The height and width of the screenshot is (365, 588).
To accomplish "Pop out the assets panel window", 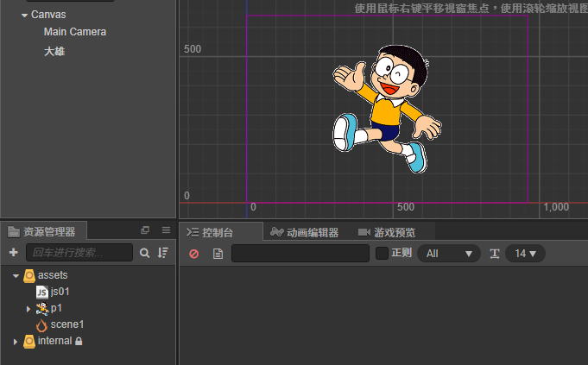I will [x=145, y=230].
